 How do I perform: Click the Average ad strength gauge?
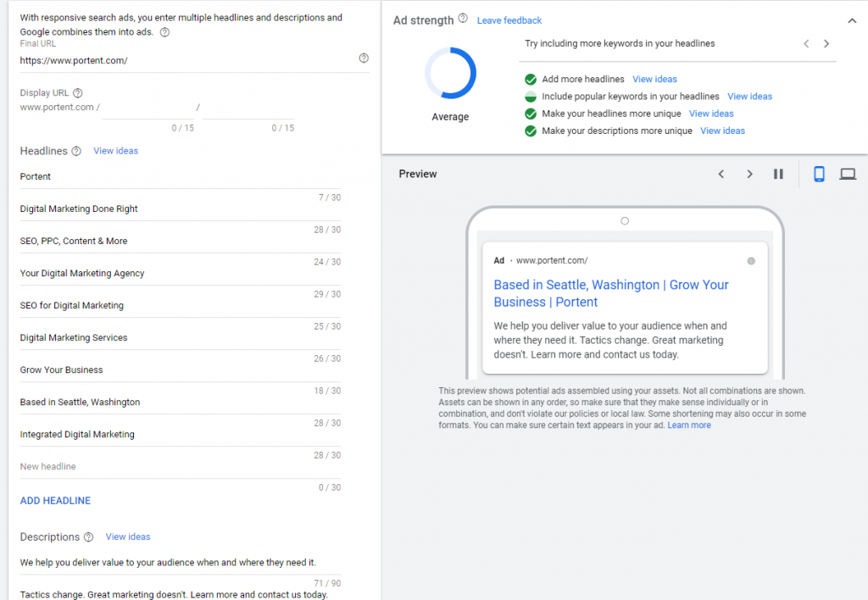pos(450,73)
